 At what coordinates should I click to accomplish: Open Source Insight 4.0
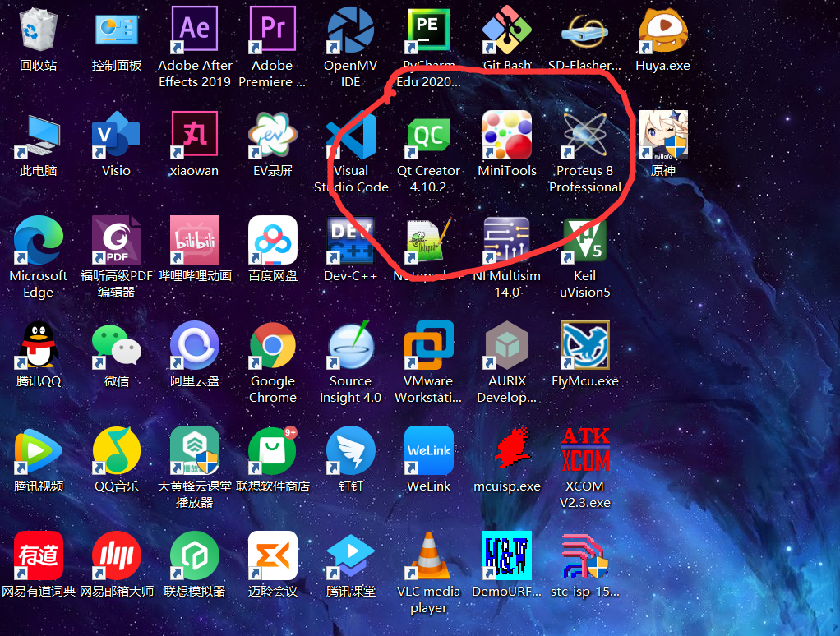coord(351,345)
